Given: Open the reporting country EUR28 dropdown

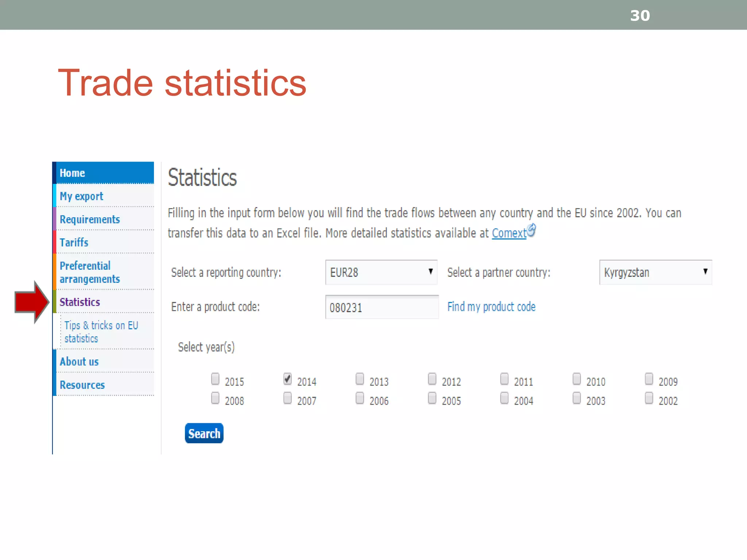Looking at the screenshot, I should pos(381,272).
